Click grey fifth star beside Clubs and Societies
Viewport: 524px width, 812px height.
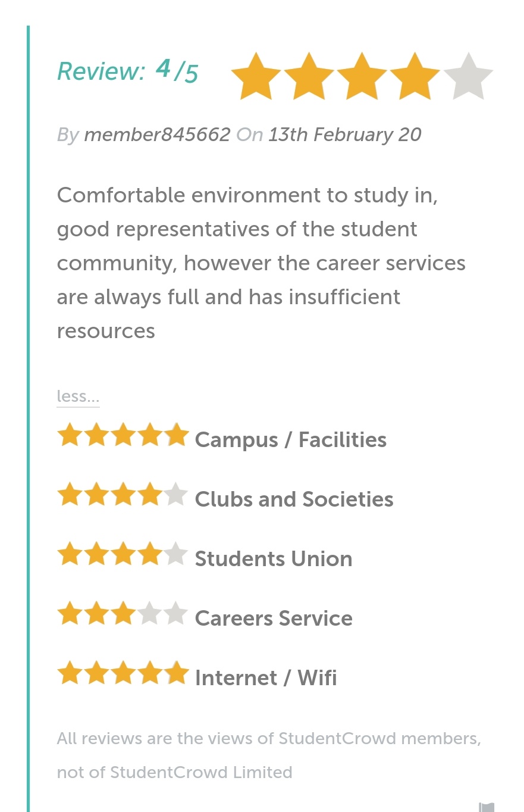coord(175,494)
